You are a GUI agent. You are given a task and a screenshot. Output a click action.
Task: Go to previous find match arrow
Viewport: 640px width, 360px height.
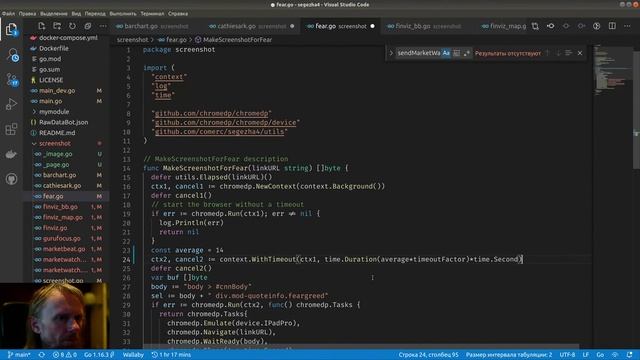tap(548, 53)
